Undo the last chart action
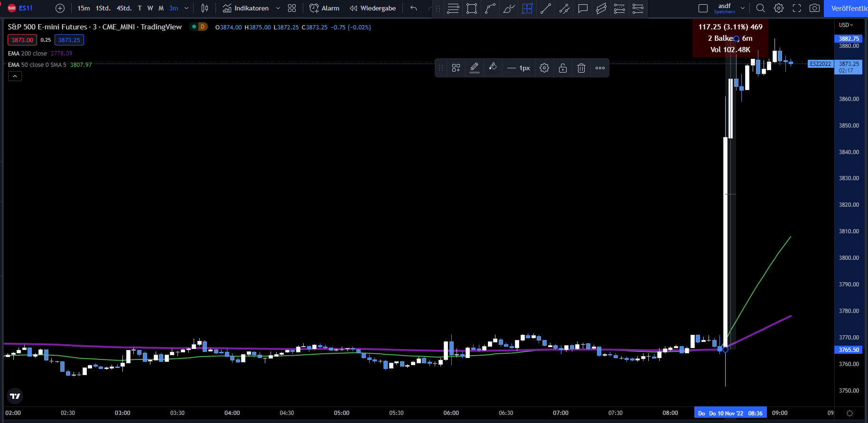The height and width of the screenshot is (423, 868). [x=414, y=8]
